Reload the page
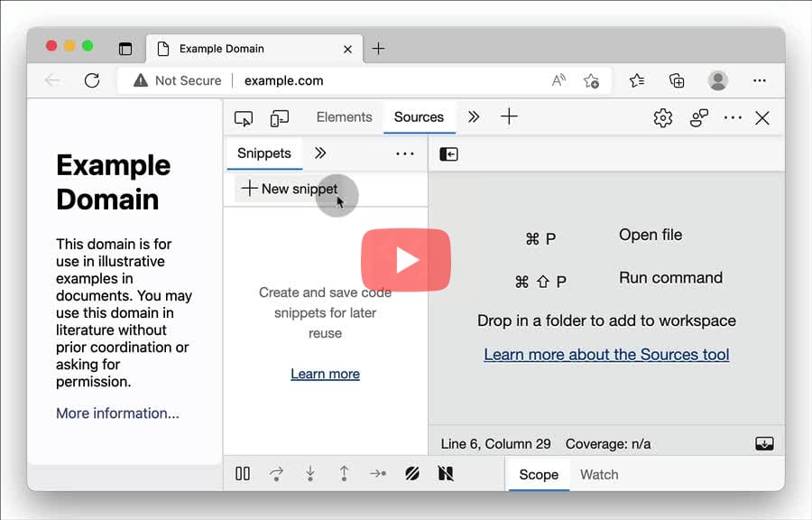Screen dimensions: 812x520 click(92, 80)
